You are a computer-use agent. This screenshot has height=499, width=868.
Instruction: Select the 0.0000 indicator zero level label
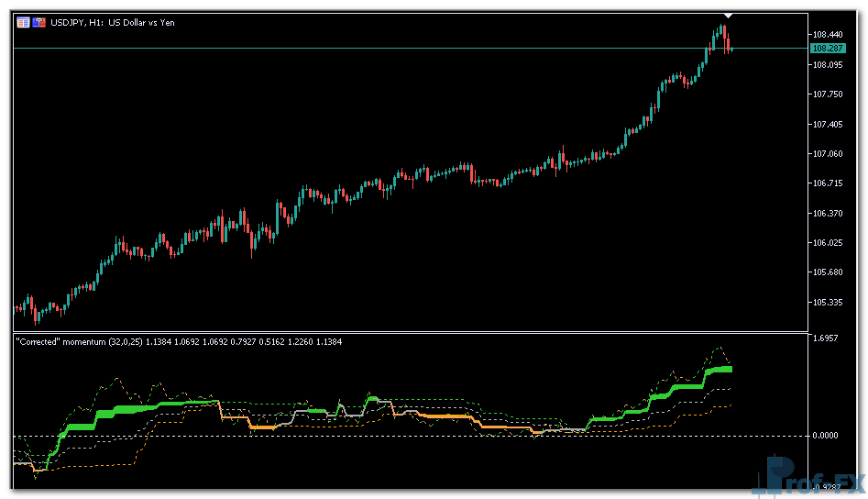[x=827, y=436]
